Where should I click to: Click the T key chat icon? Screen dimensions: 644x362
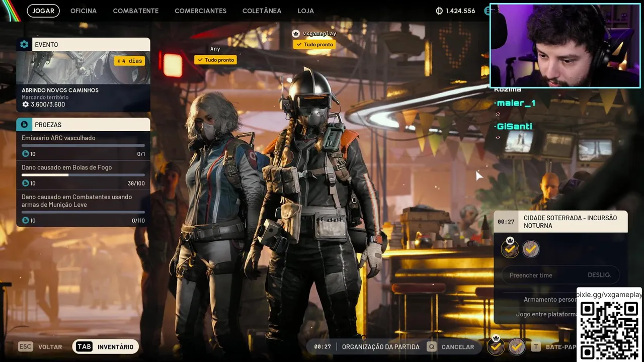point(536,346)
